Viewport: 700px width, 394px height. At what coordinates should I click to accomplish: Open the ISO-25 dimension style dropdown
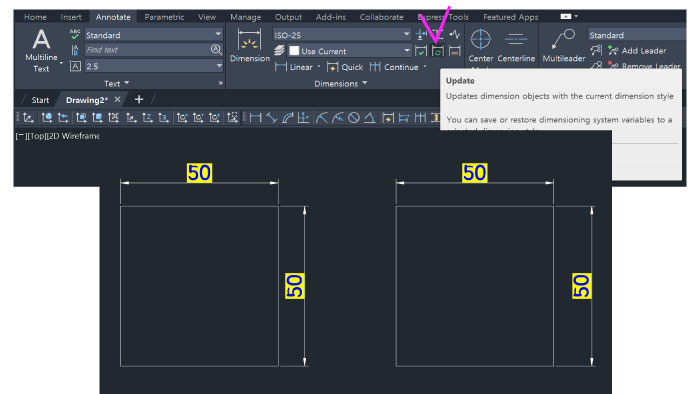point(342,34)
